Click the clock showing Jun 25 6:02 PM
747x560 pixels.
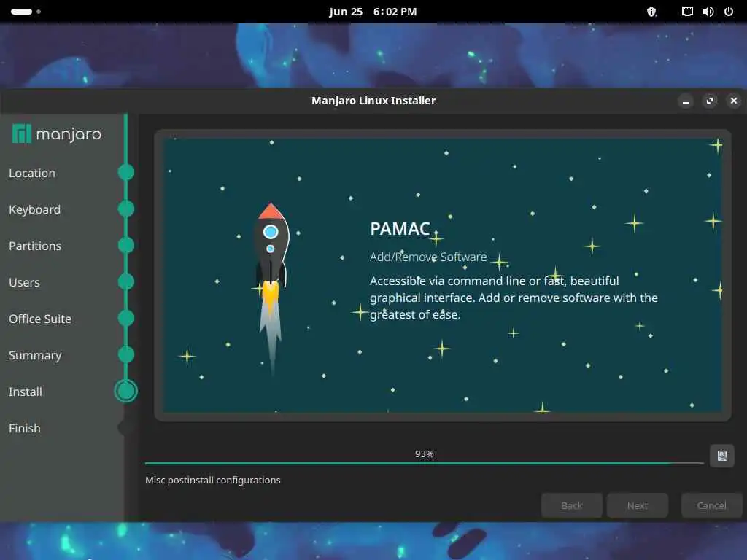point(373,12)
